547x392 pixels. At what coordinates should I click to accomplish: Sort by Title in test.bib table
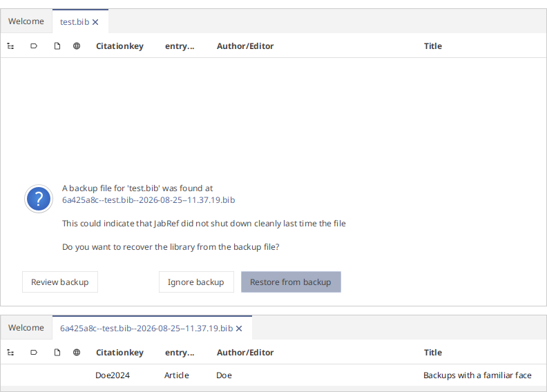click(433, 46)
